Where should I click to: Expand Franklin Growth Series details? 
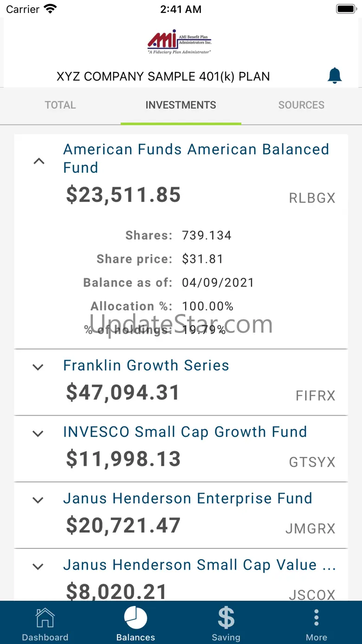38,367
